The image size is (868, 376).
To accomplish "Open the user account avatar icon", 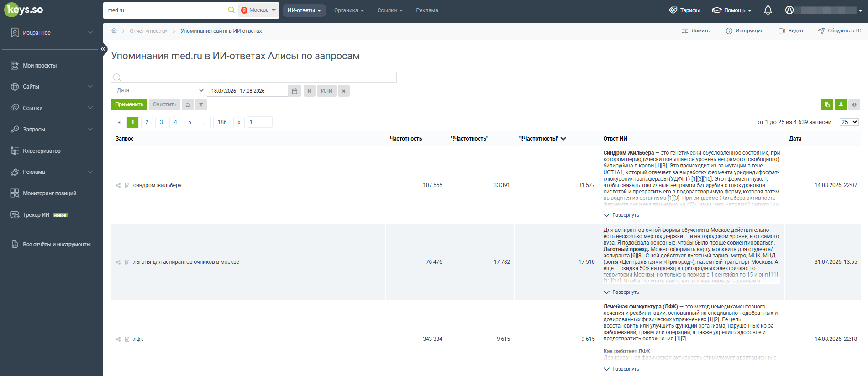I will pos(789,10).
